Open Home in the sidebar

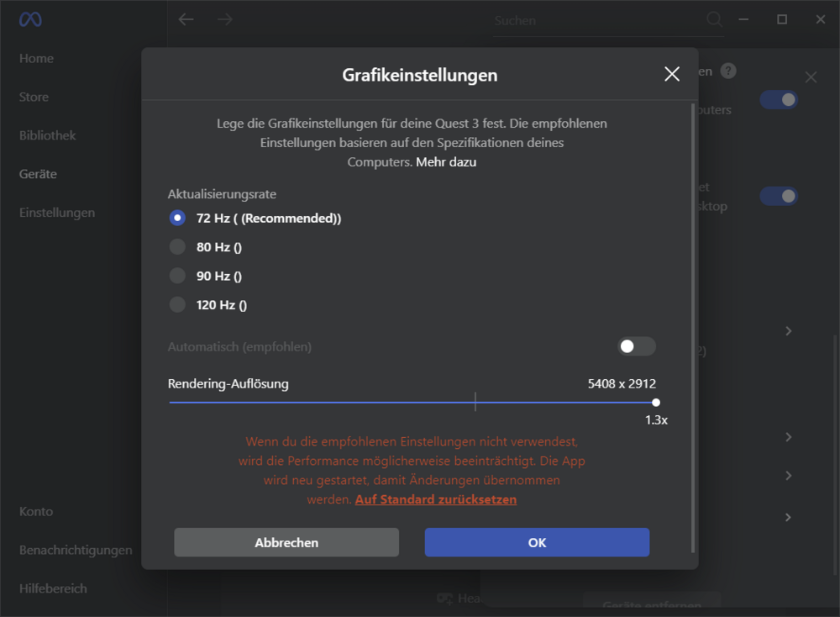36,59
